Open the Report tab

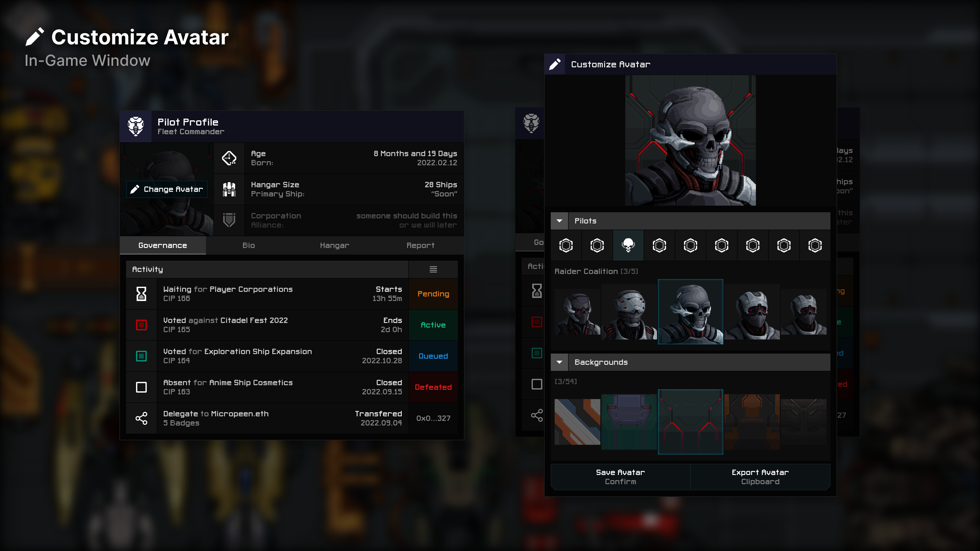coord(420,245)
